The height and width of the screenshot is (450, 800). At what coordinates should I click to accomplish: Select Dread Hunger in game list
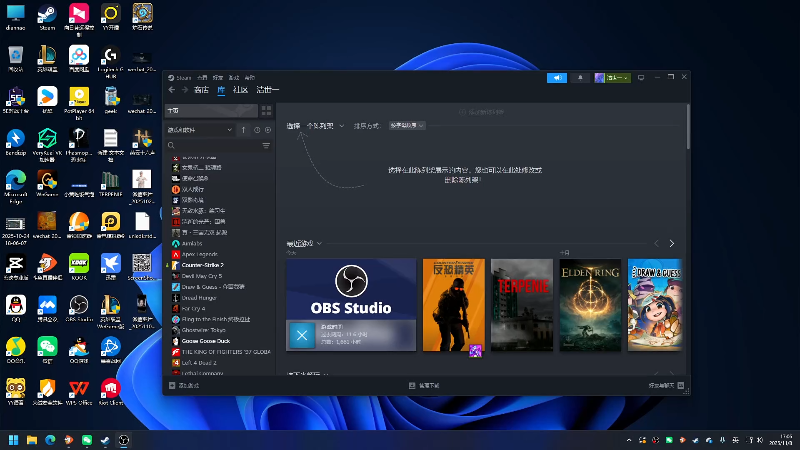point(199,297)
